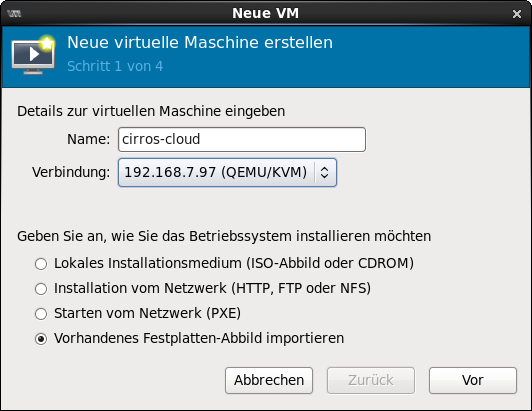Click the Abbrechen button
This screenshot has height=411, width=532.
(x=269, y=380)
